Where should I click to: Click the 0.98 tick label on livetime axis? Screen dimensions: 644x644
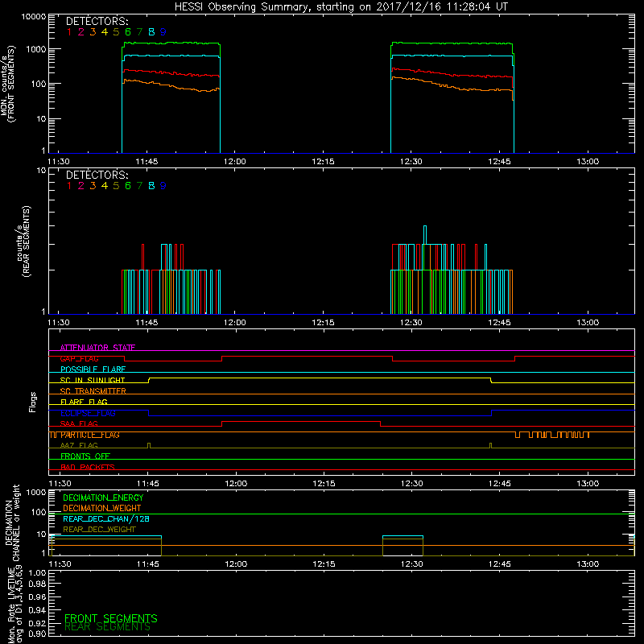coord(37,584)
